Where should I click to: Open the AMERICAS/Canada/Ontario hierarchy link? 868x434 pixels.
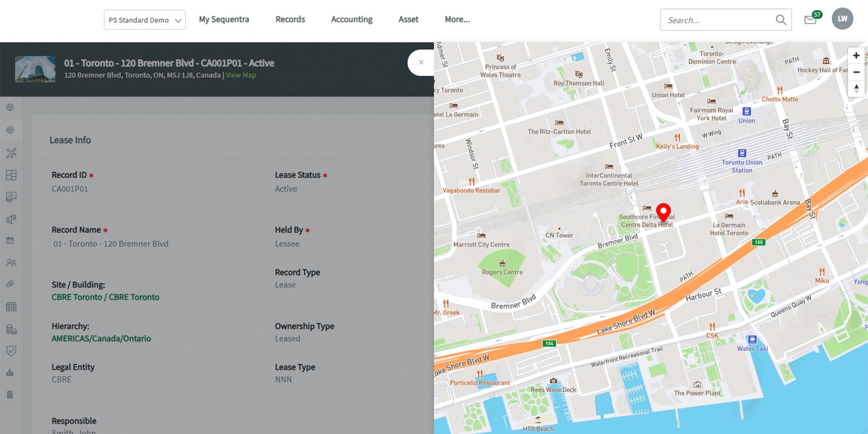point(101,339)
